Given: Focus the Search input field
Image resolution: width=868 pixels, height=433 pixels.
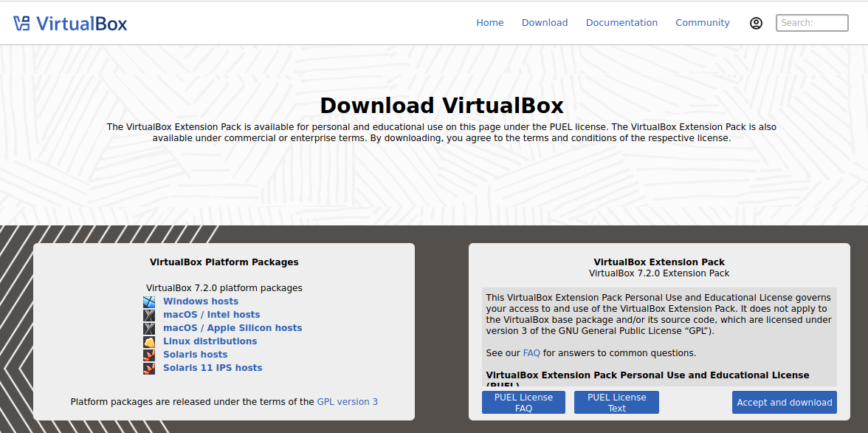Looking at the screenshot, I should point(812,23).
